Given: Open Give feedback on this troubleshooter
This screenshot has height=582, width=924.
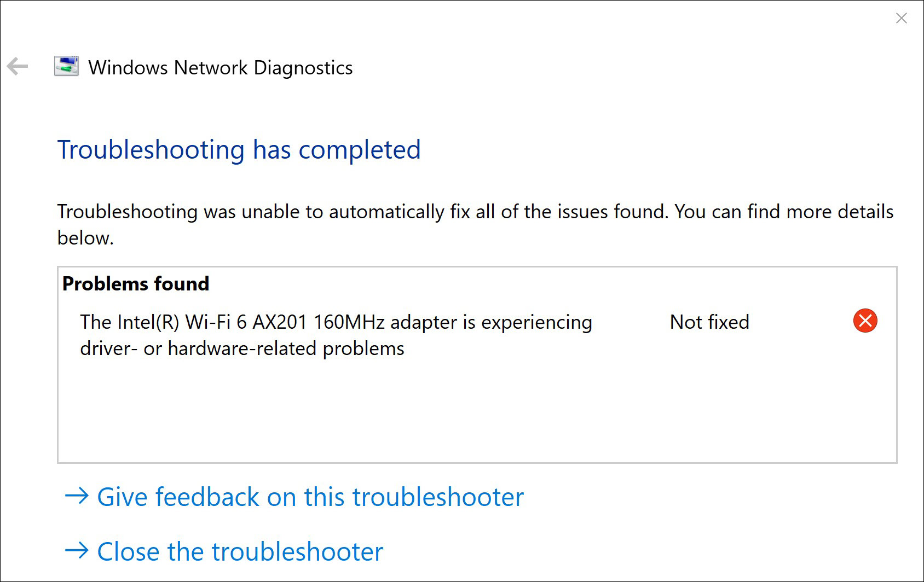Looking at the screenshot, I should pyautogui.click(x=310, y=497).
